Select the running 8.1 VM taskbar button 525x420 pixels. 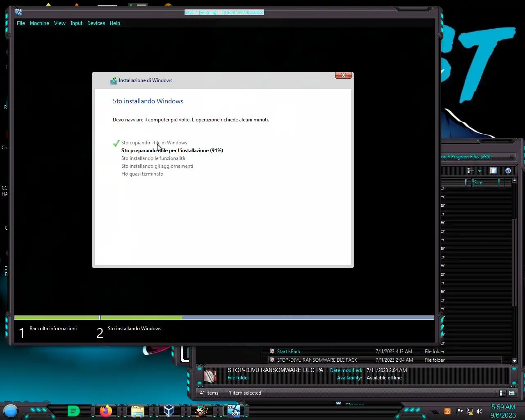(234, 411)
